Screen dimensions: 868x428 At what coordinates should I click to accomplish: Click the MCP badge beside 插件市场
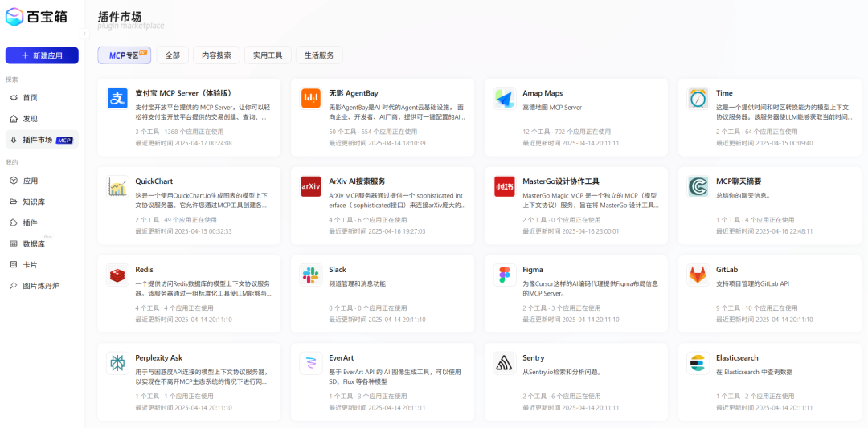pos(65,140)
